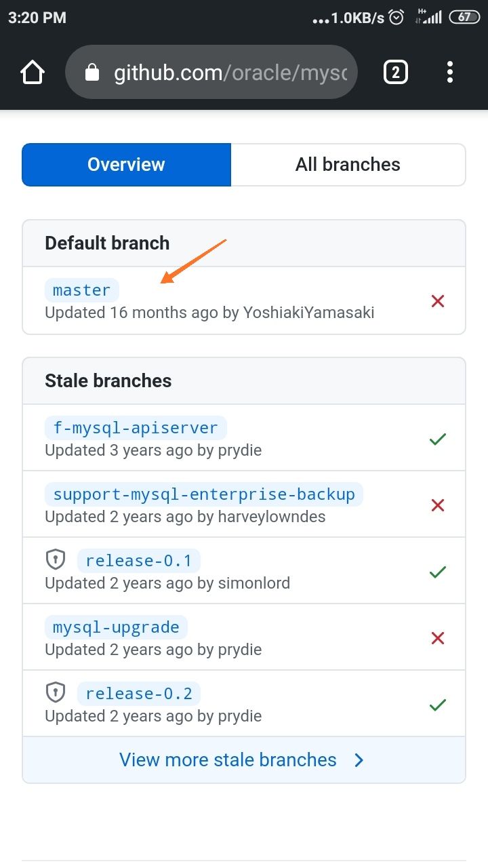Viewport: 488px width, 868px height.
Task: Open the master branch link
Action: (x=81, y=290)
